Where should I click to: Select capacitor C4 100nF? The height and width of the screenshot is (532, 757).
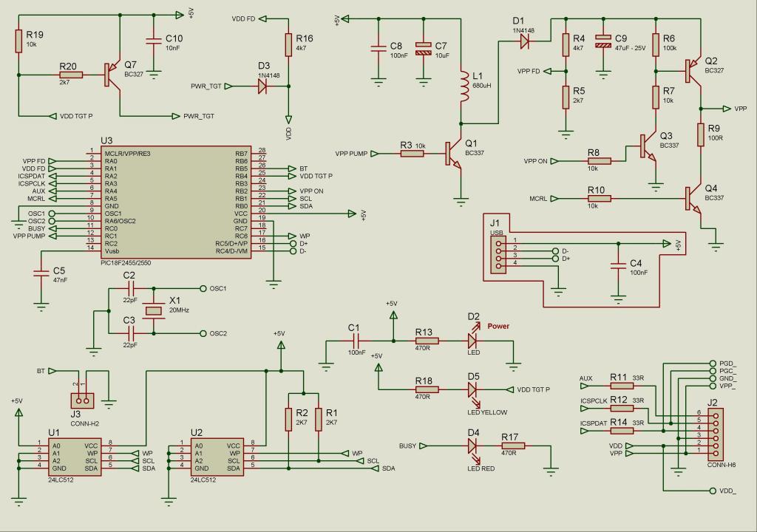[619, 265]
